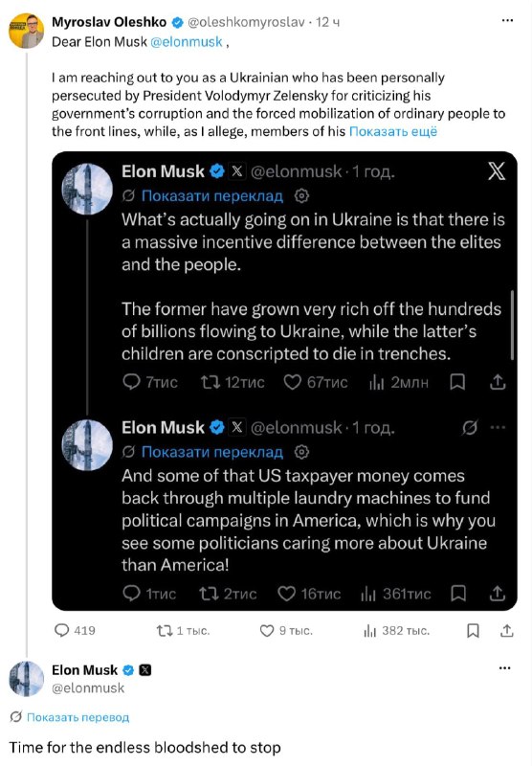Click scrollbar on embedded screenshot's right edge
532x766 pixels.
(x=512, y=325)
